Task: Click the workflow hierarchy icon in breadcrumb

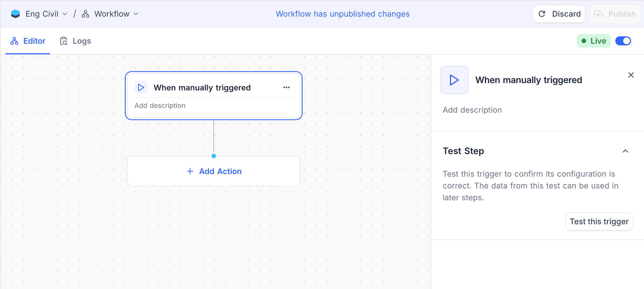Action: coord(85,14)
